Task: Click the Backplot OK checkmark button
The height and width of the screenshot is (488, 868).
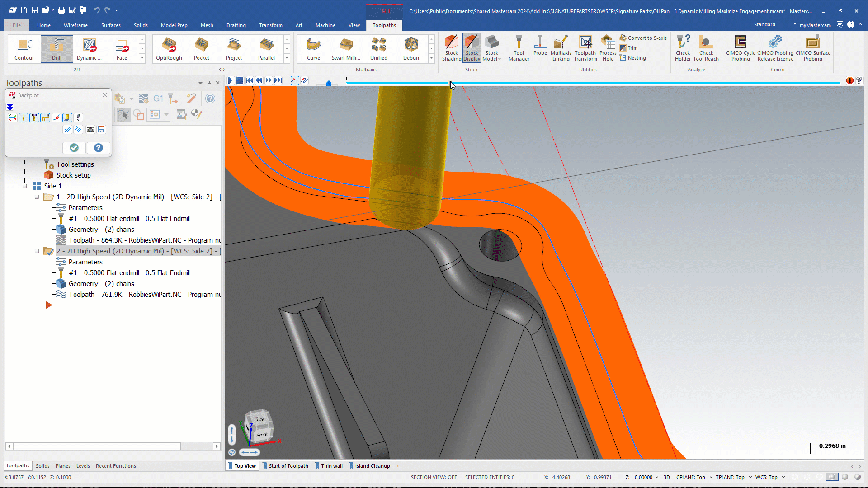Action: (x=74, y=148)
